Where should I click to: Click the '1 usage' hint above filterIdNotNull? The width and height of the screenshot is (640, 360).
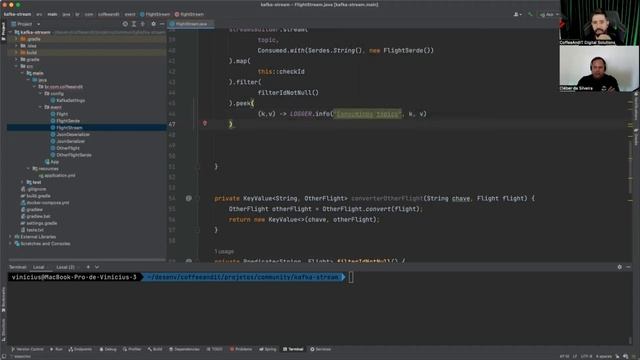(224, 251)
